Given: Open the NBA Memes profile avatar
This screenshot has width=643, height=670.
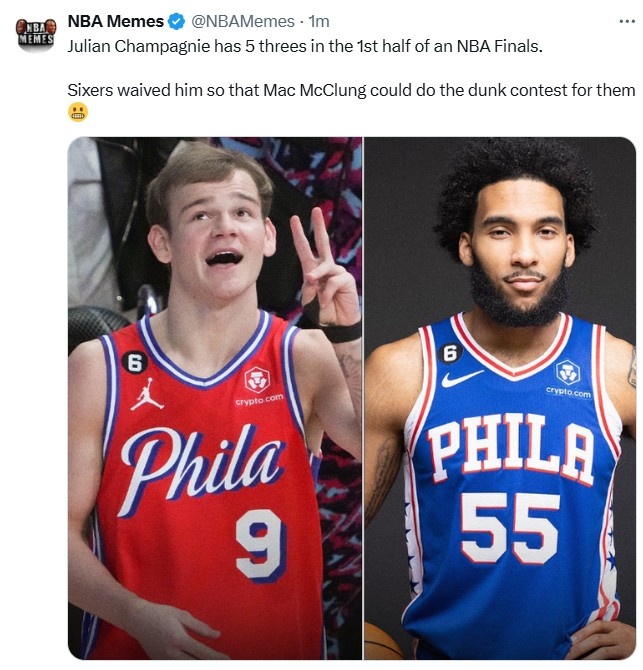Looking at the screenshot, I should tap(36, 35).
